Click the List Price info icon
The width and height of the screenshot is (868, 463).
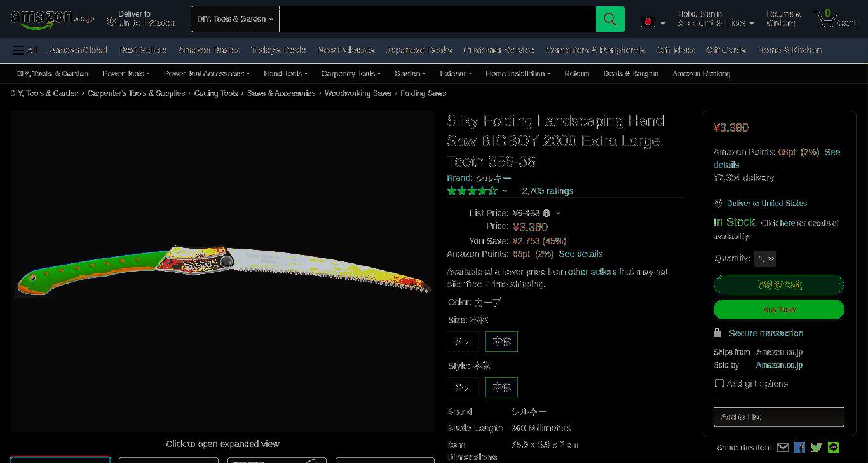tap(546, 213)
